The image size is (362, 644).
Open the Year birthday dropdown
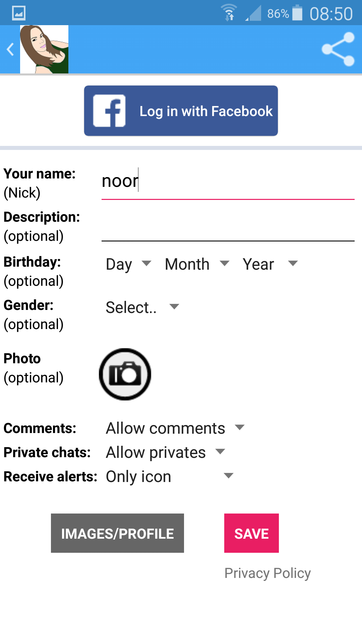point(270,264)
